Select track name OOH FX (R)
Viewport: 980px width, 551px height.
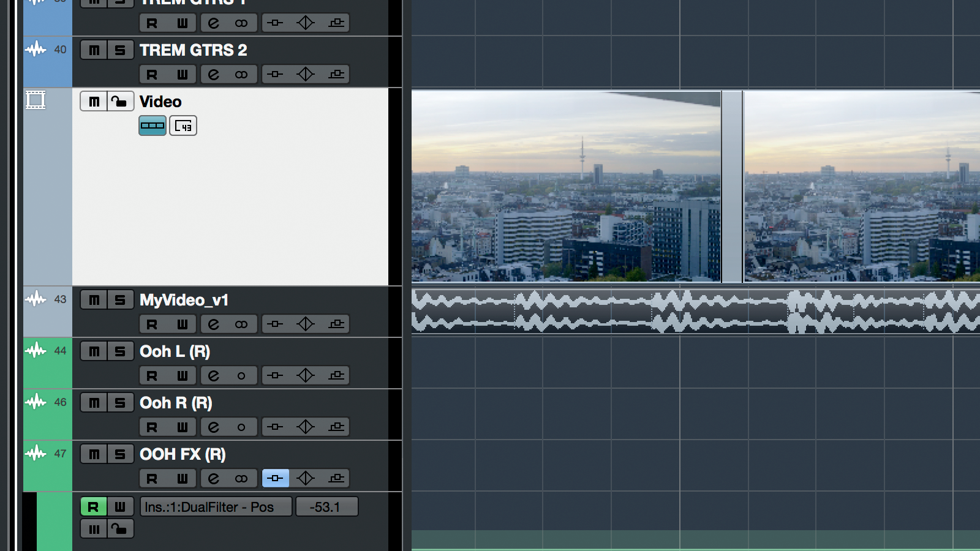[183, 454]
